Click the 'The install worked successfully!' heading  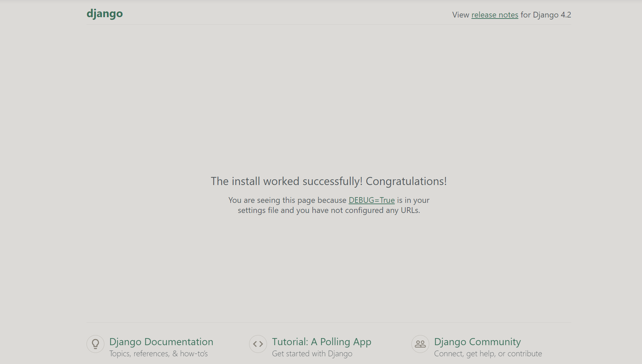click(329, 181)
